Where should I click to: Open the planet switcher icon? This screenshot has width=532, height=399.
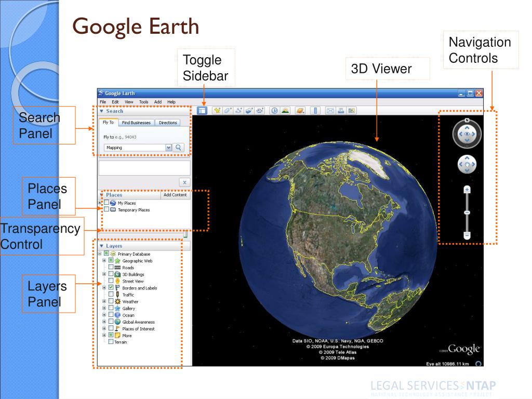point(300,111)
